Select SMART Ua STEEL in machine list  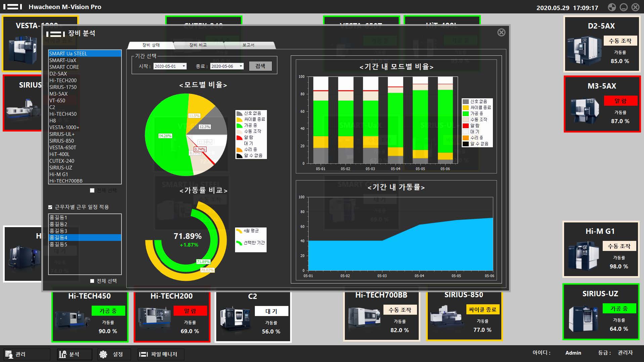pos(85,54)
